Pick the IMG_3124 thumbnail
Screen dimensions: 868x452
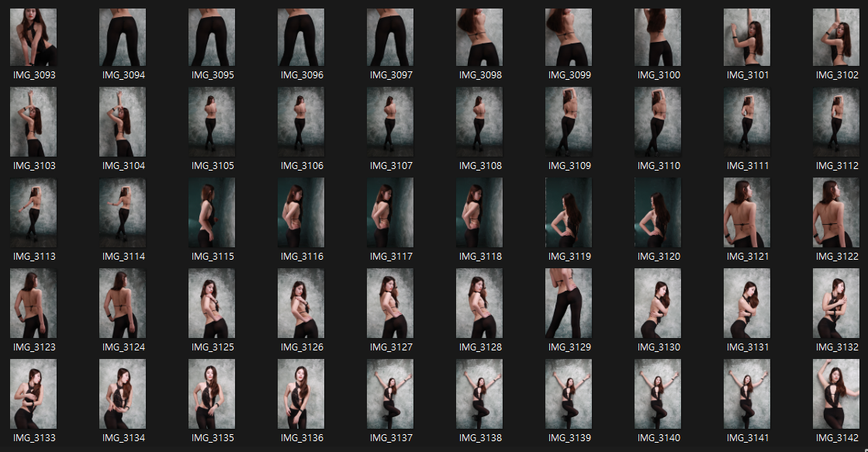pyautogui.click(x=123, y=303)
